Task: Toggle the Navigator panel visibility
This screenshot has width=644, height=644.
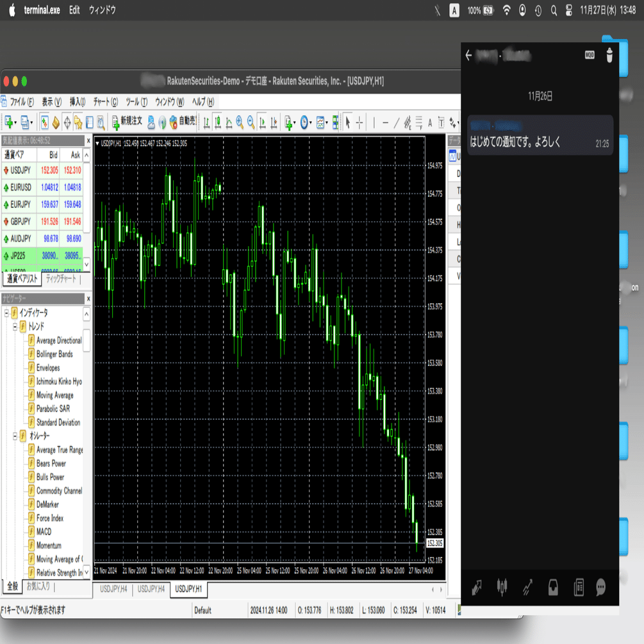Action: (x=67, y=122)
